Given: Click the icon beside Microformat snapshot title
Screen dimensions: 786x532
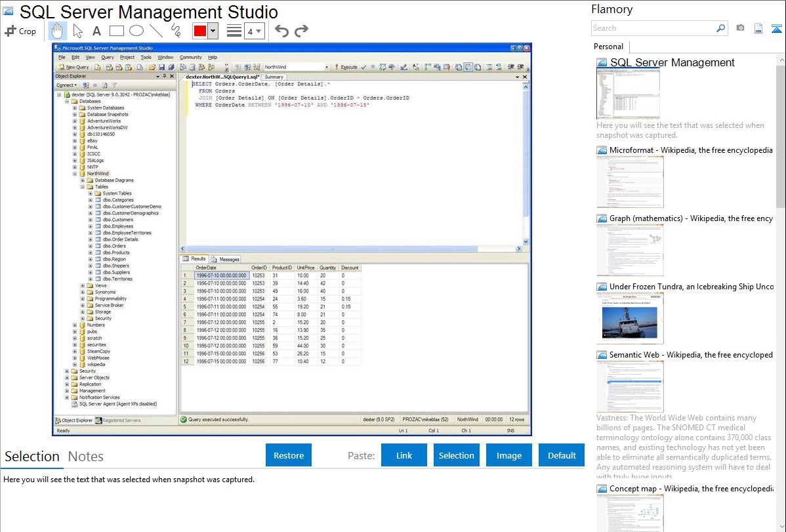Looking at the screenshot, I should 602,150.
